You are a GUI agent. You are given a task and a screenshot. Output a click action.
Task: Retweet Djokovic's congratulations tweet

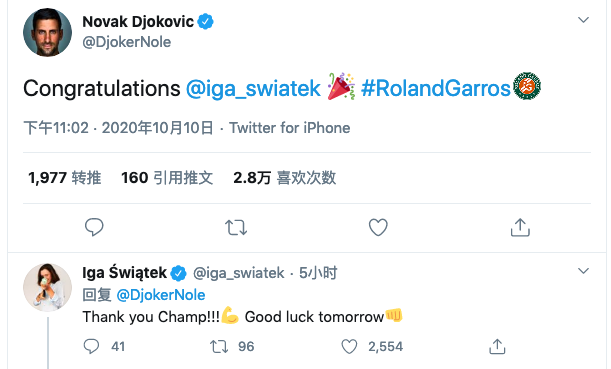(236, 228)
